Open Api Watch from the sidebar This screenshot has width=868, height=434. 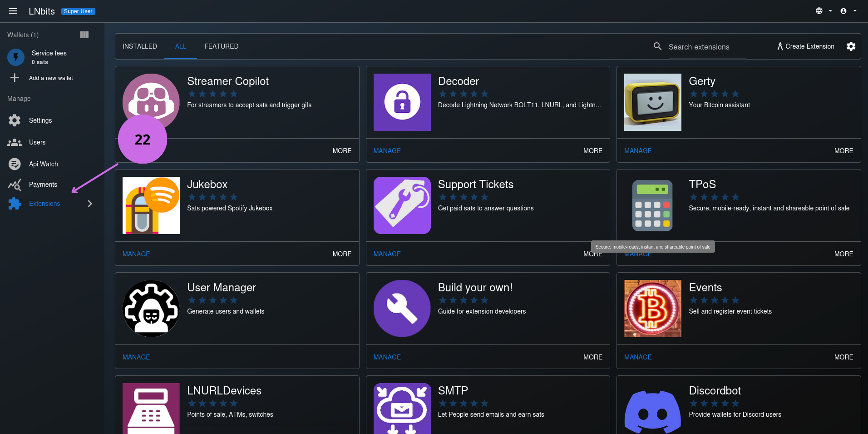point(14,164)
